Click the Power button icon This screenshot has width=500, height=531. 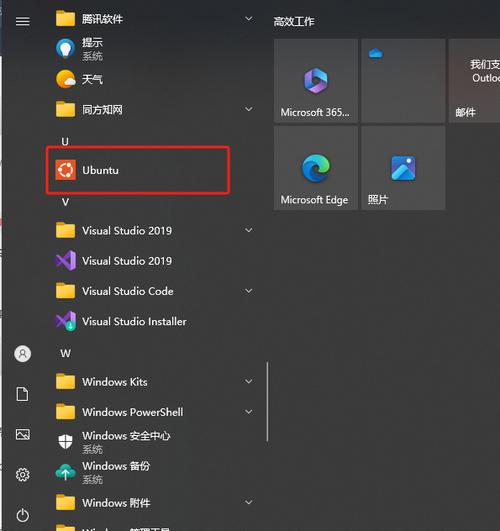click(x=23, y=515)
